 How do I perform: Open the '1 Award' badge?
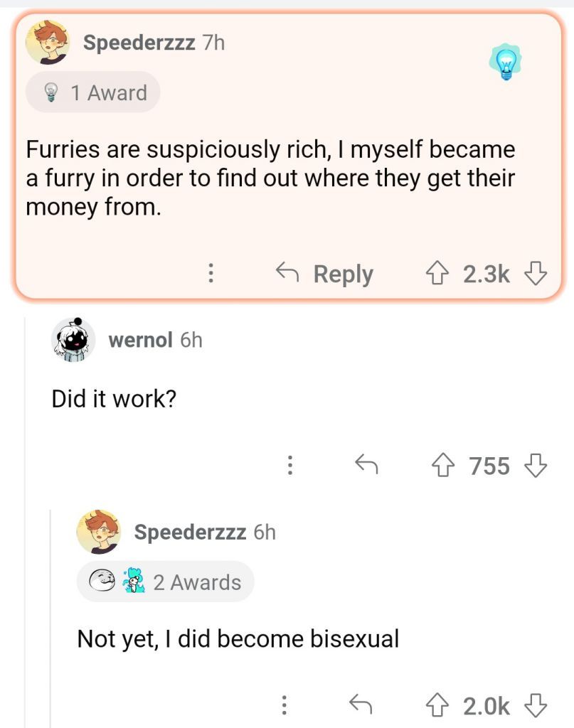[x=93, y=92]
